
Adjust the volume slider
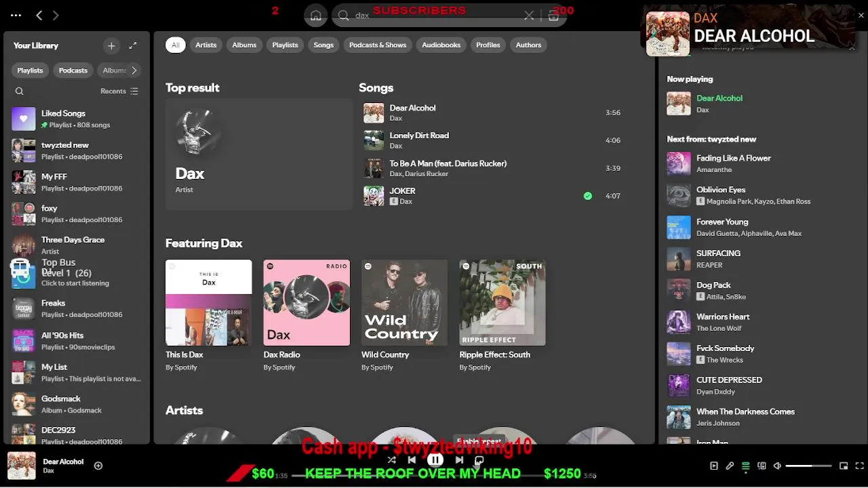(x=808, y=466)
